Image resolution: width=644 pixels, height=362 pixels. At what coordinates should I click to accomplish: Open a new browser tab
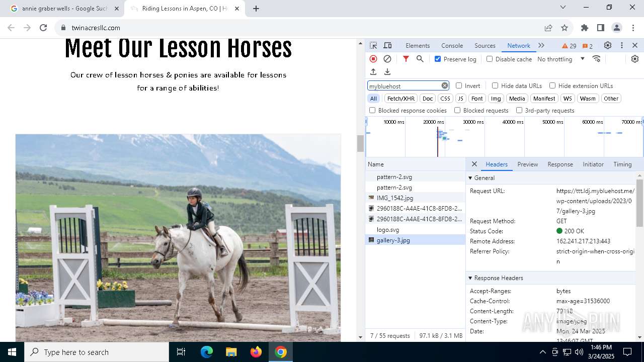coord(256,9)
